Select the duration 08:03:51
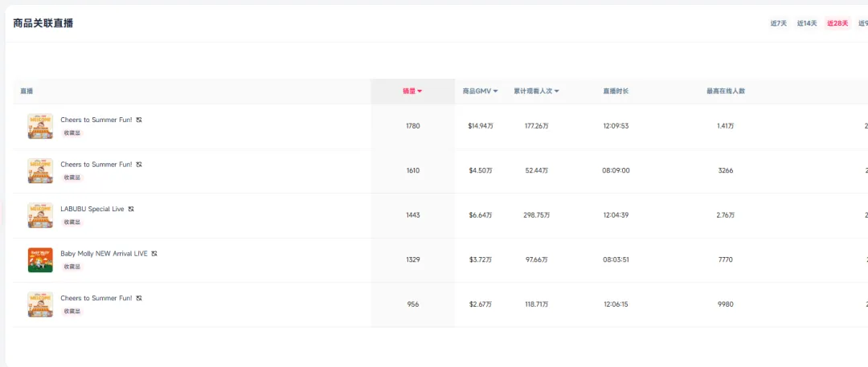Viewport: 868px width, 367px height. [x=616, y=259]
